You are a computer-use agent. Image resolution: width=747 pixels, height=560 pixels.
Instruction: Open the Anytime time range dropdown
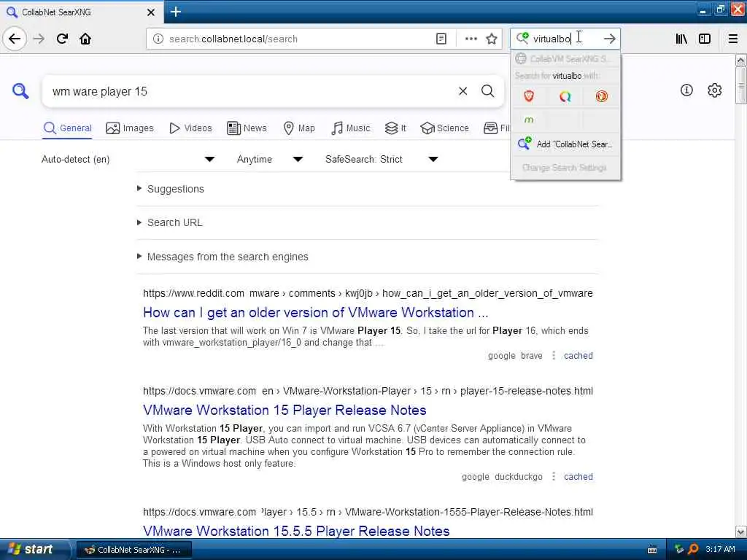pos(270,159)
